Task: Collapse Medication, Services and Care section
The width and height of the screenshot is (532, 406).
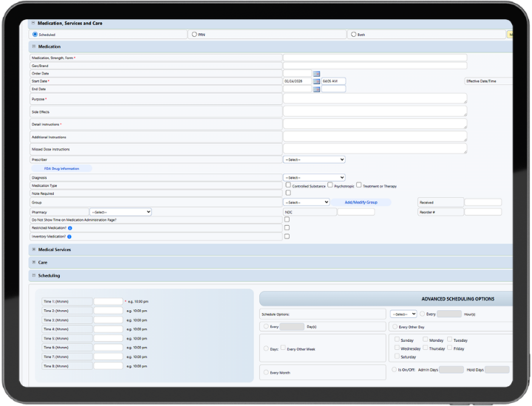Action: [x=33, y=23]
